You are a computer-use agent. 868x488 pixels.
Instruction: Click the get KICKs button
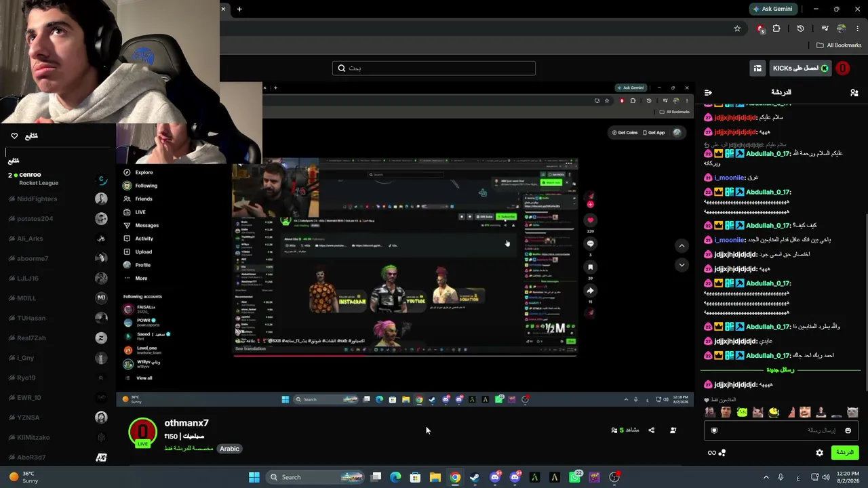coord(800,68)
